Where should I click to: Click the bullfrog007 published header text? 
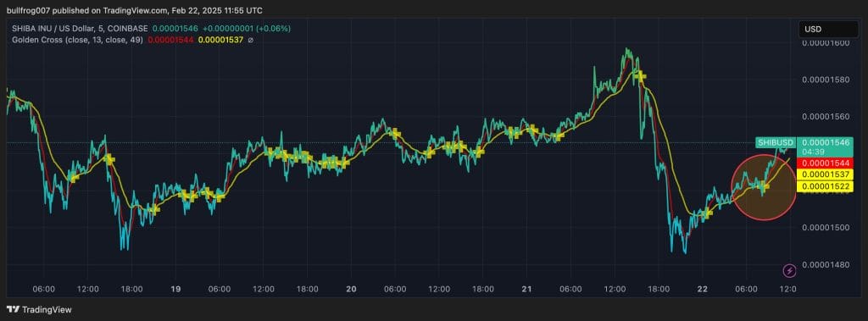click(x=135, y=10)
